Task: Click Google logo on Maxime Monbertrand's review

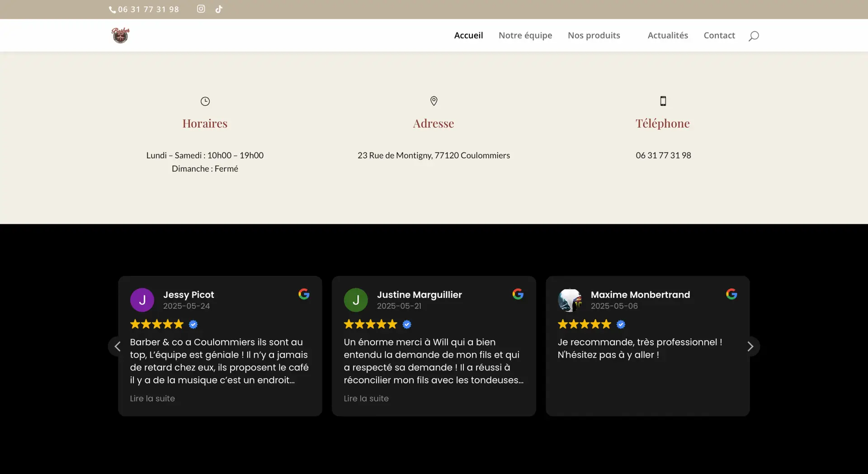Action: point(731,294)
